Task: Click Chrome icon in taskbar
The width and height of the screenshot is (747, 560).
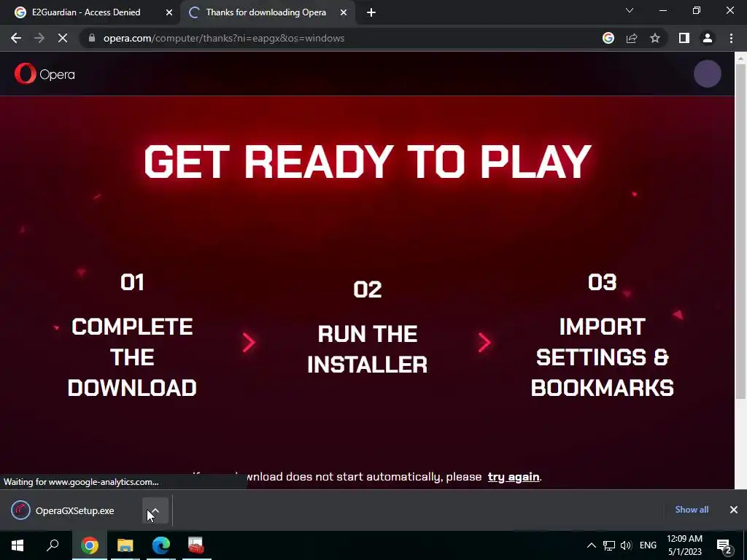Action: tap(90, 545)
